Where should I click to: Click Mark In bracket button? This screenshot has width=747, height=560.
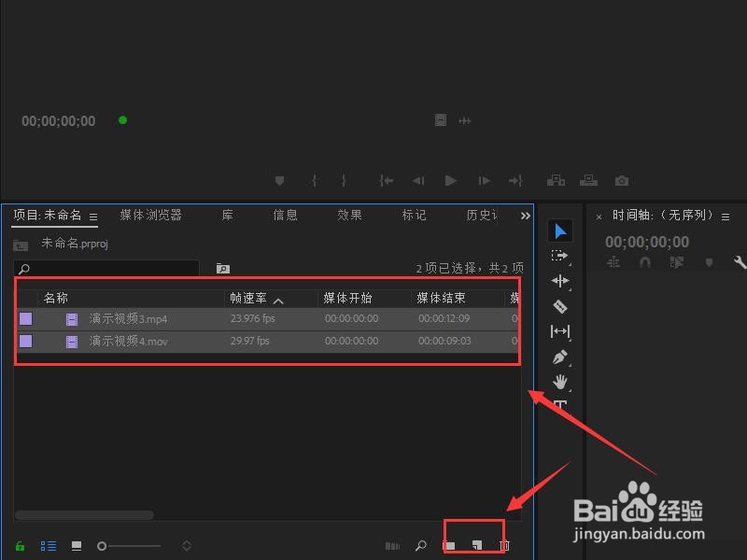pyautogui.click(x=315, y=181)
